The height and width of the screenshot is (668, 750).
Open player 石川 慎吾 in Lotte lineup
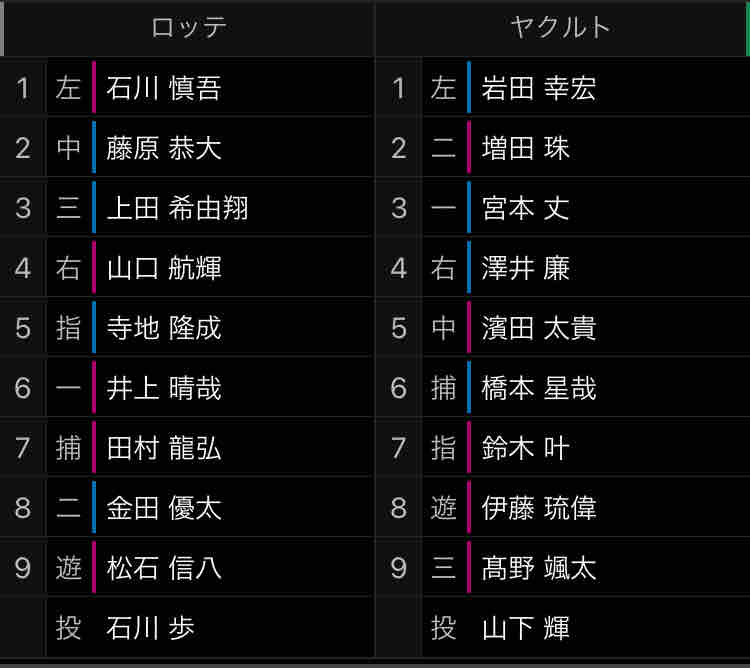click(x=164, y=88)
